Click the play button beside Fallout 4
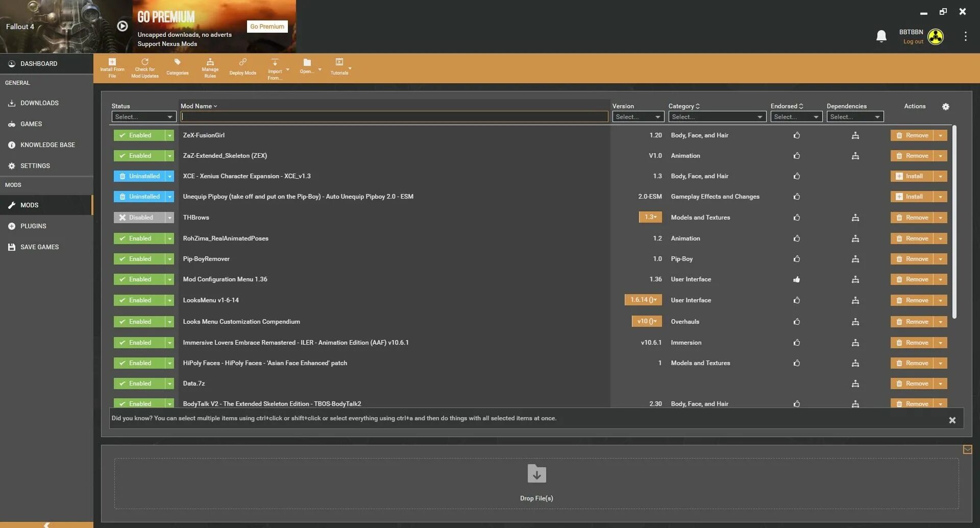This screenshot has width=980, height=528. pyautogui.click(x=122, y=26)
